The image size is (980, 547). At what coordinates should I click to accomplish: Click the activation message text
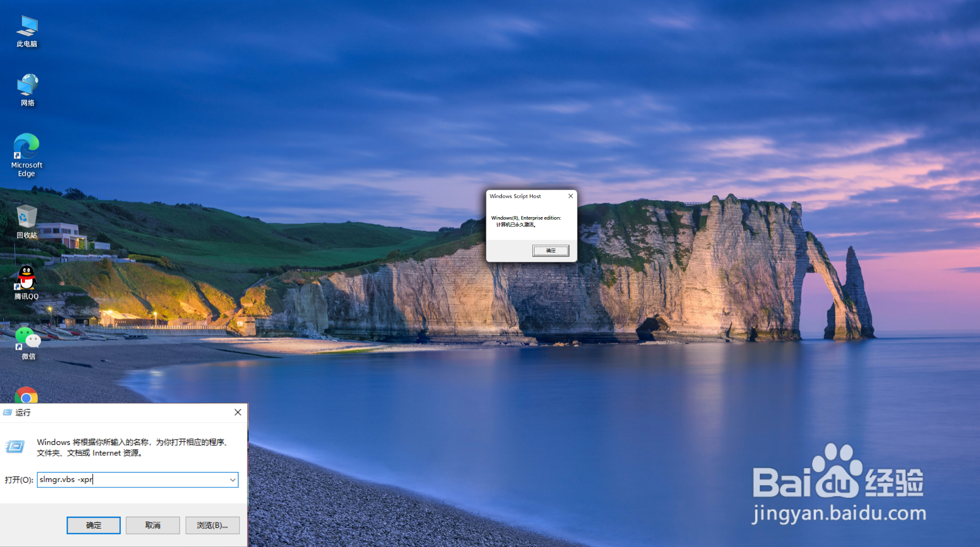click(526, 221)
